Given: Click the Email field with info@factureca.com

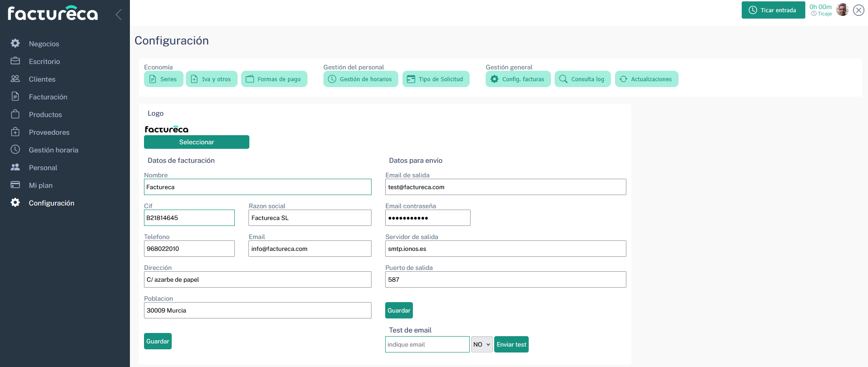Looking at the screenshot, I should tap(310, 249).
